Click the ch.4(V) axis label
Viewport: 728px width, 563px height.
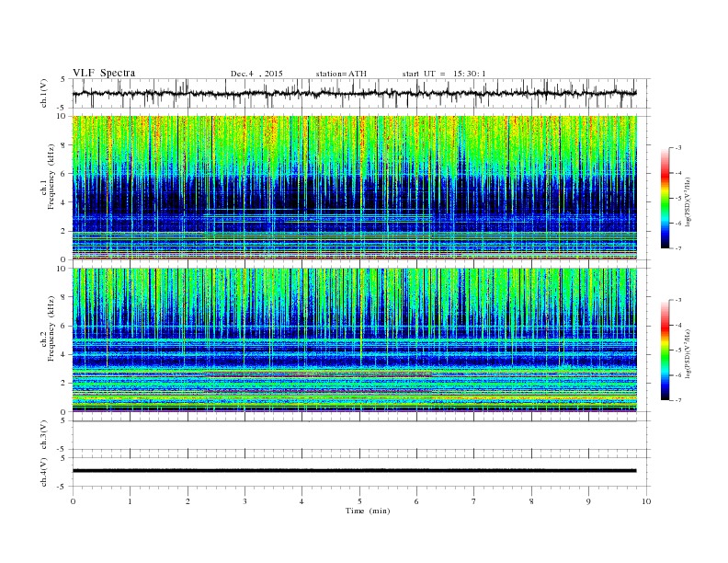click(x=44, y=472)
